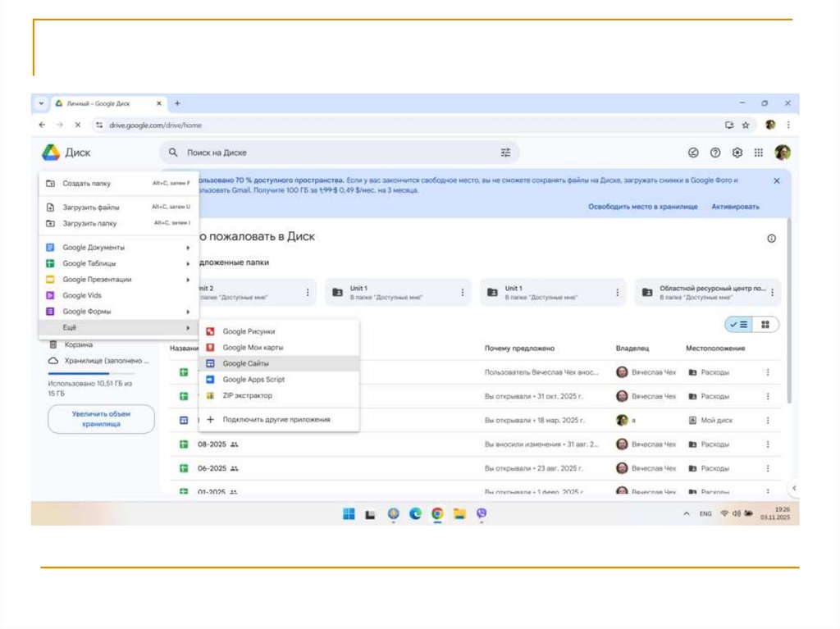The width and height of the screenshot is (840, 629).
Task: Open Microsoft Edge from taskbar
Action: point(415,514)
